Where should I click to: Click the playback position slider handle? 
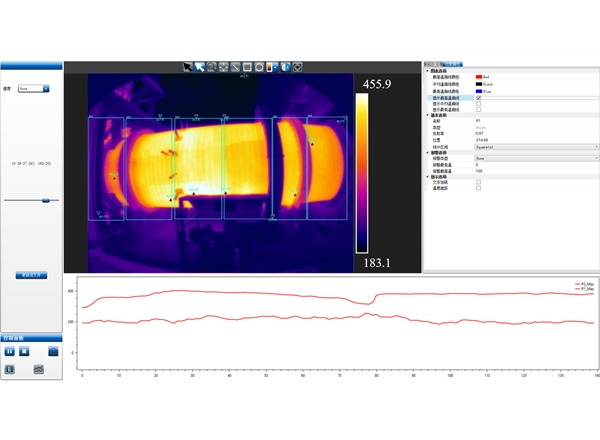pos(45,200)
